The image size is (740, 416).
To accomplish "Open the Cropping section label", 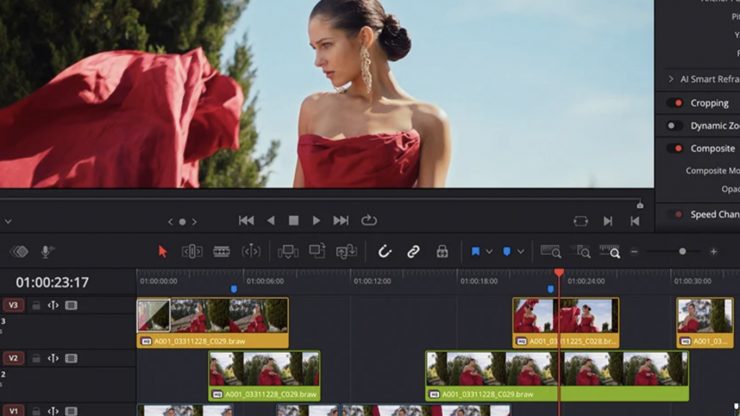I will tap(709, 103).
